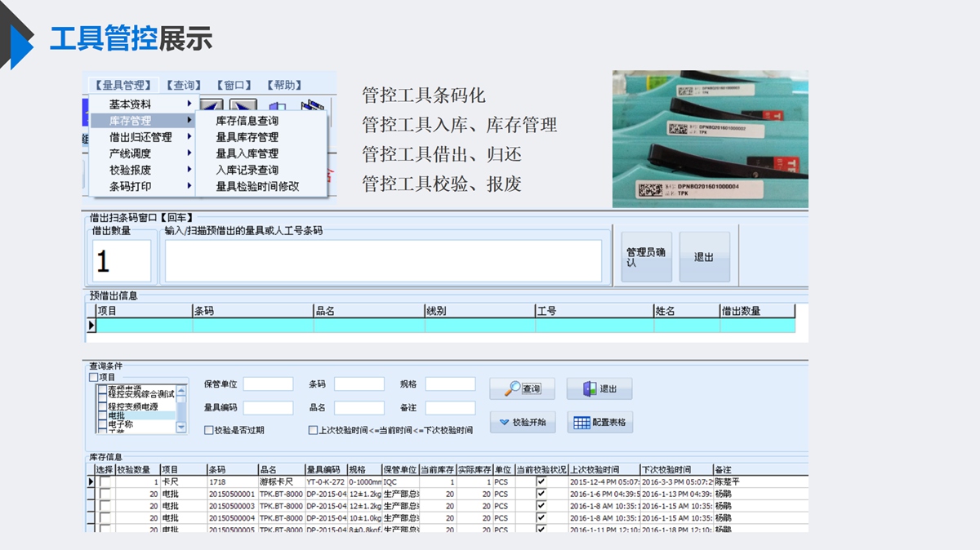Viewport: 980px width, 550px height.
Task: Enable the 校验是否过期 checkbox
Action: point(209,430)
